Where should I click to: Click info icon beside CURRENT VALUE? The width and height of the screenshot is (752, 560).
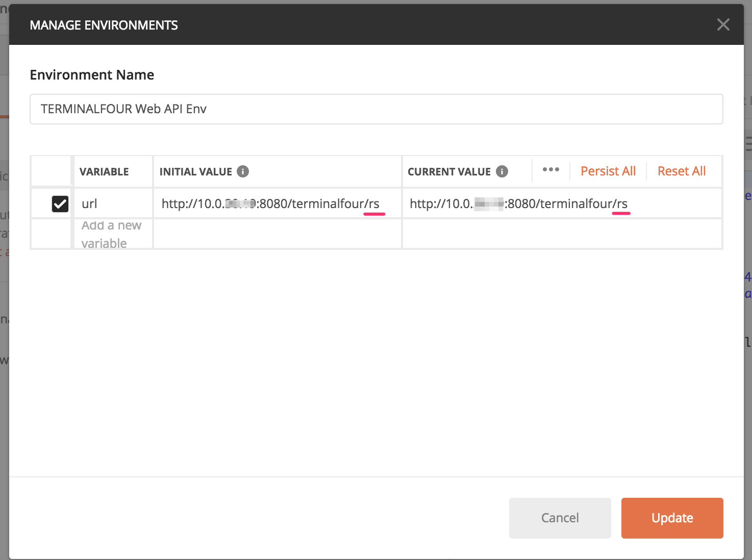502,171
